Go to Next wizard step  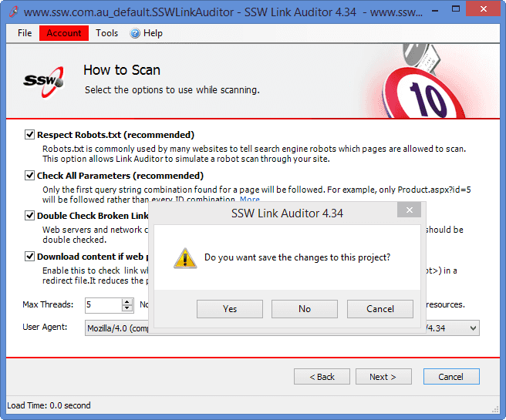pyautogui.click(x=383, y=377)
